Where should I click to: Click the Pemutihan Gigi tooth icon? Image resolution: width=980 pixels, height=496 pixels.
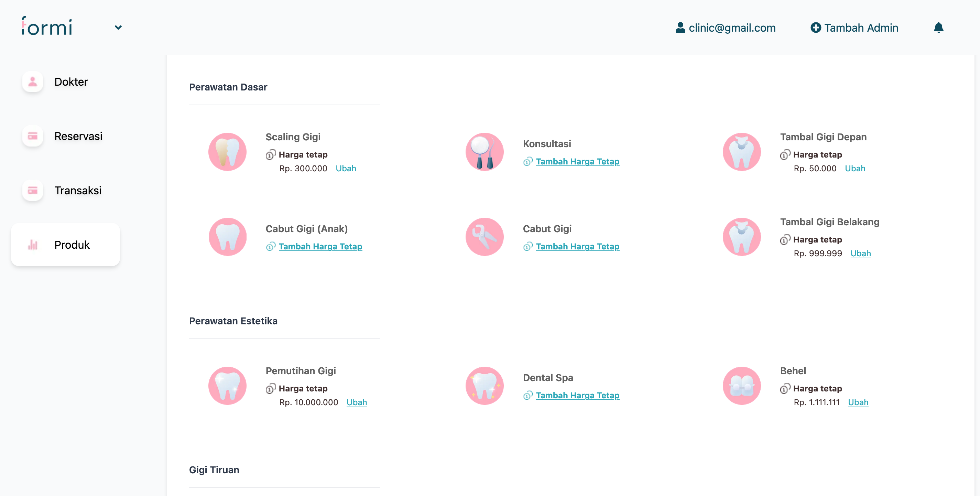point(227,386)
